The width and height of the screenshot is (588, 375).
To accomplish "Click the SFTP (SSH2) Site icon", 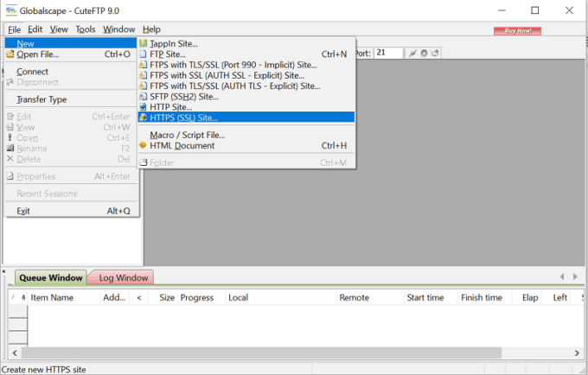I will 143,97.
